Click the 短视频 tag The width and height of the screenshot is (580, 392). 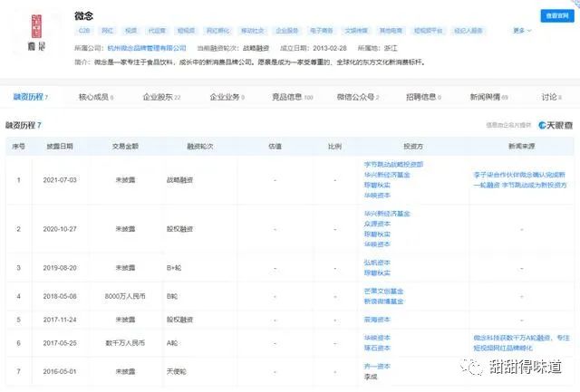coord(186,31)
